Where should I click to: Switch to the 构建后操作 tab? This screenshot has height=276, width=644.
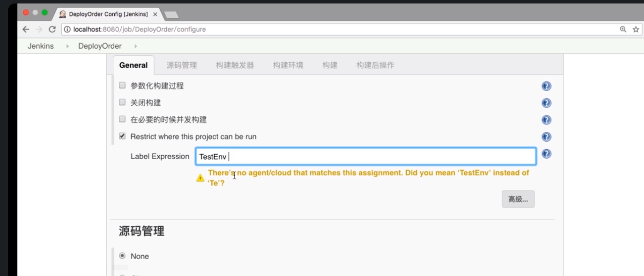point(375,65)
